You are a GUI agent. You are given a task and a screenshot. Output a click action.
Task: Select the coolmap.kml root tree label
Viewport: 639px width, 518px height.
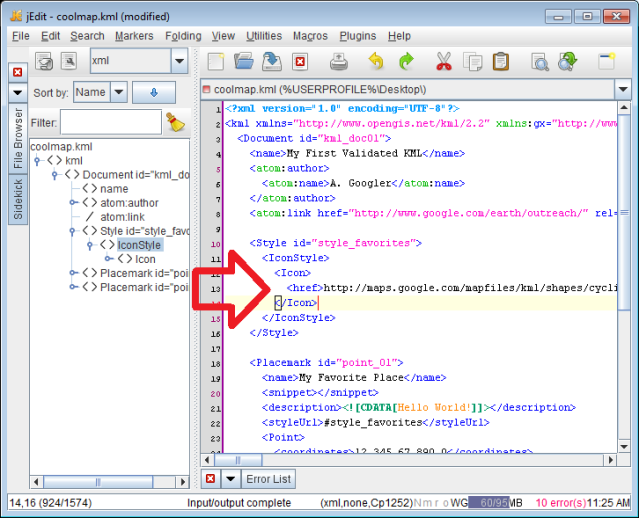pos(62,146)
